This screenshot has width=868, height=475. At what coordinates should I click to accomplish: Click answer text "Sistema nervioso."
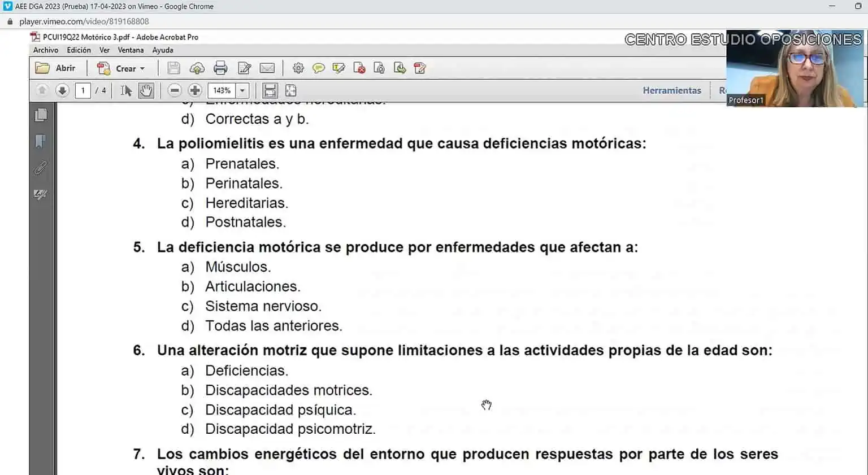pos(263,306)
